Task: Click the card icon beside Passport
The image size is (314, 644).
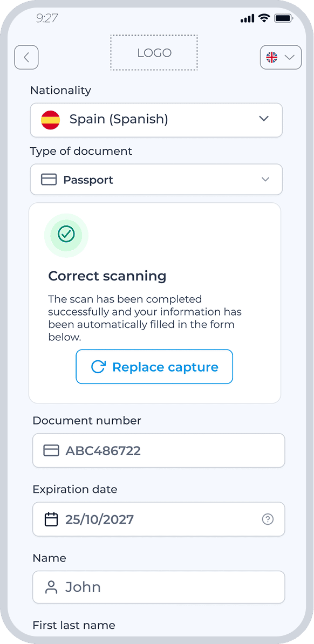Action: pos(49,180)
